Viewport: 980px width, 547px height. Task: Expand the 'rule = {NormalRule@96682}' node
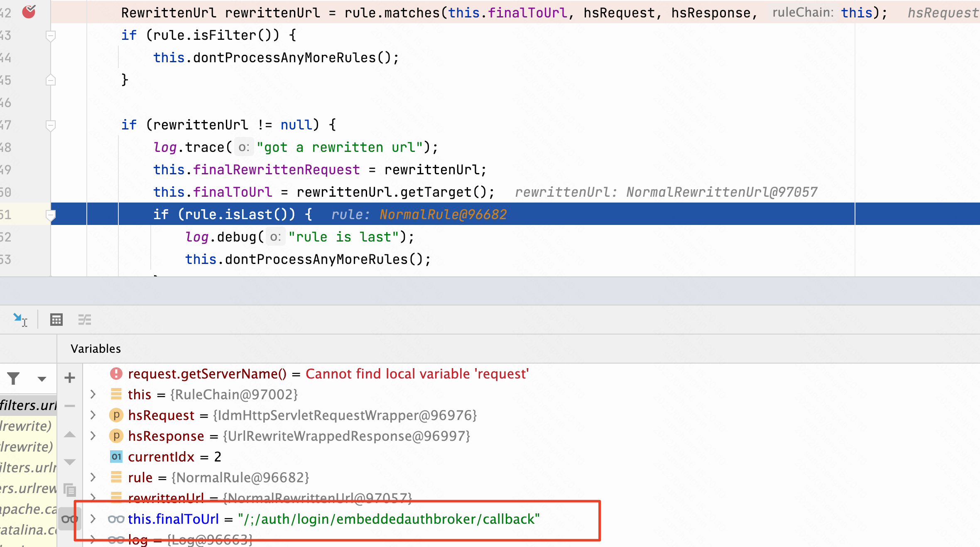[x=93, y=477]
